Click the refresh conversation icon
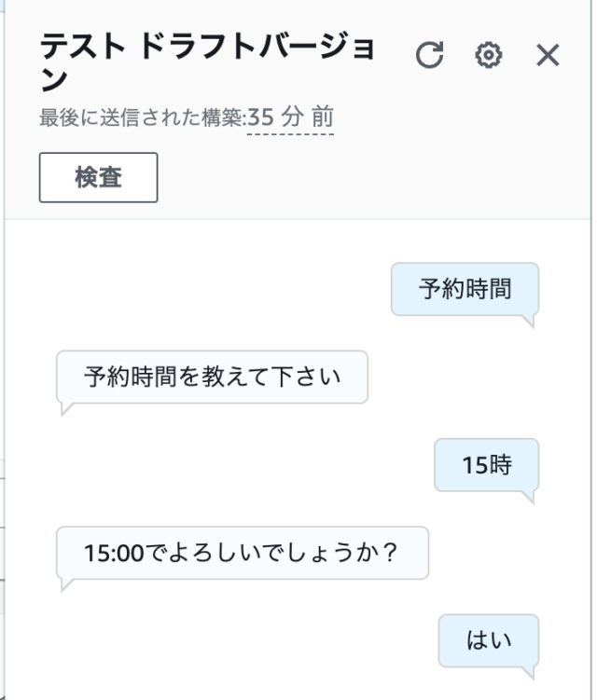Screen dimensions: 597x700 pyautogui.click(x=430, y=55)
